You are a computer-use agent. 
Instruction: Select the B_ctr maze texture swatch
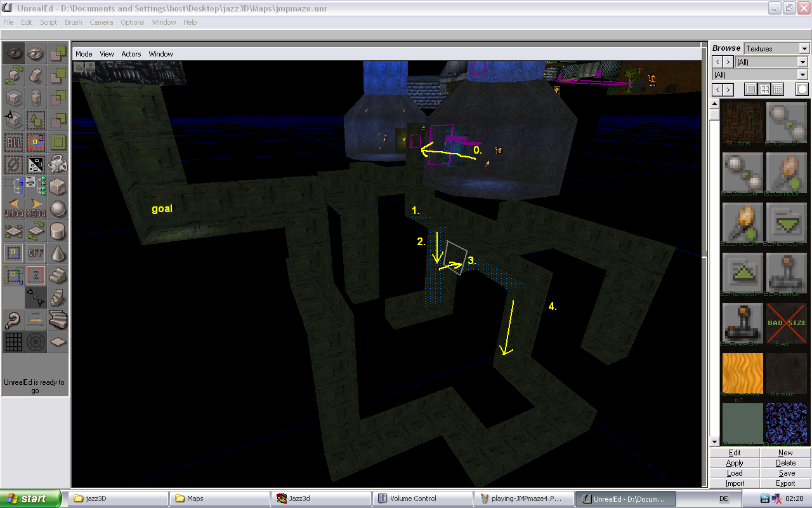point(743,123)
